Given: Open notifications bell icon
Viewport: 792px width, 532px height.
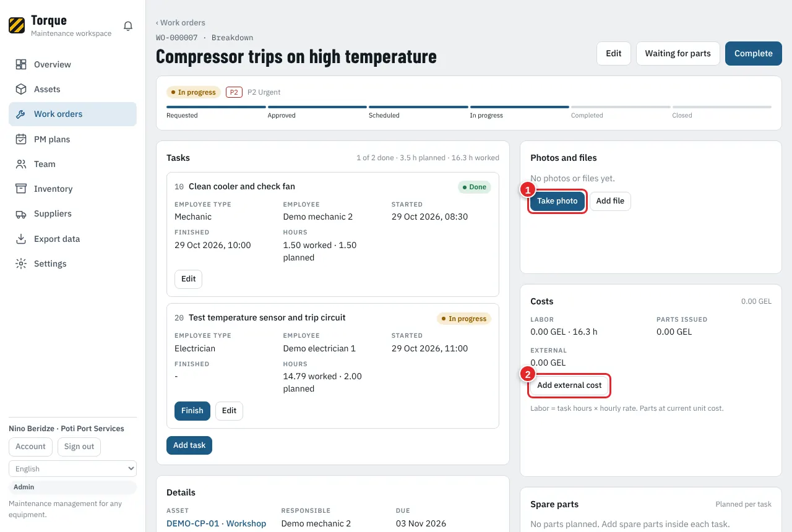Looking at the screenshot, I should [x=128, y=26].
